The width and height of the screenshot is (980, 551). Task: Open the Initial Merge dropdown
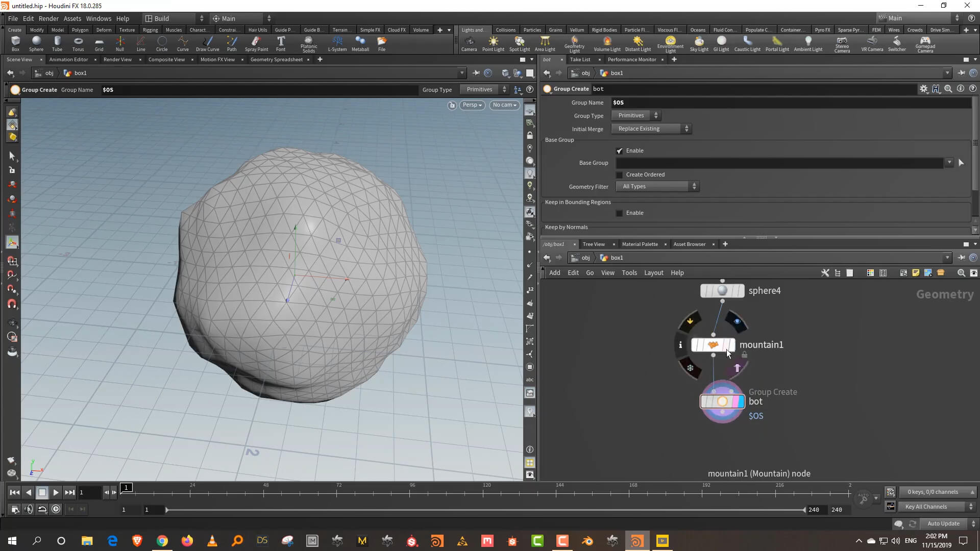point(652,129)
